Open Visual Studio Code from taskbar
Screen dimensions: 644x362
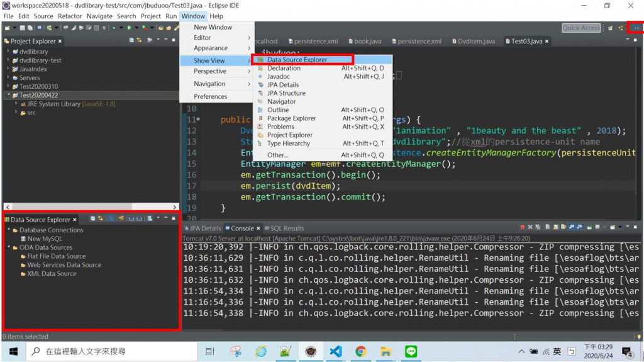pos(336,351)
